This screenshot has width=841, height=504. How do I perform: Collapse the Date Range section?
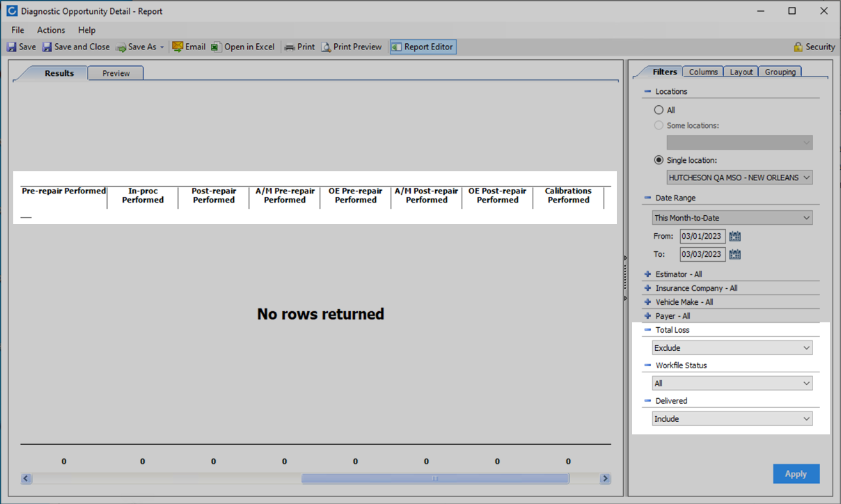(x=647, y=198)
